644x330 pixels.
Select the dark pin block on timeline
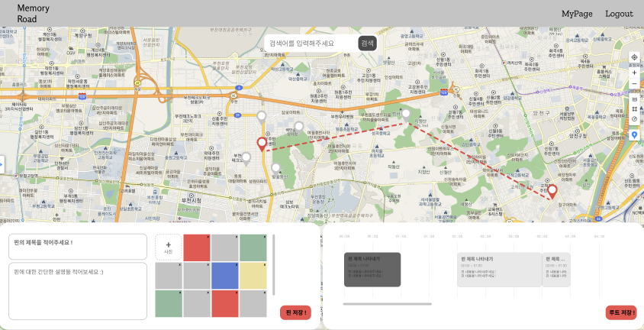[372, 270]
